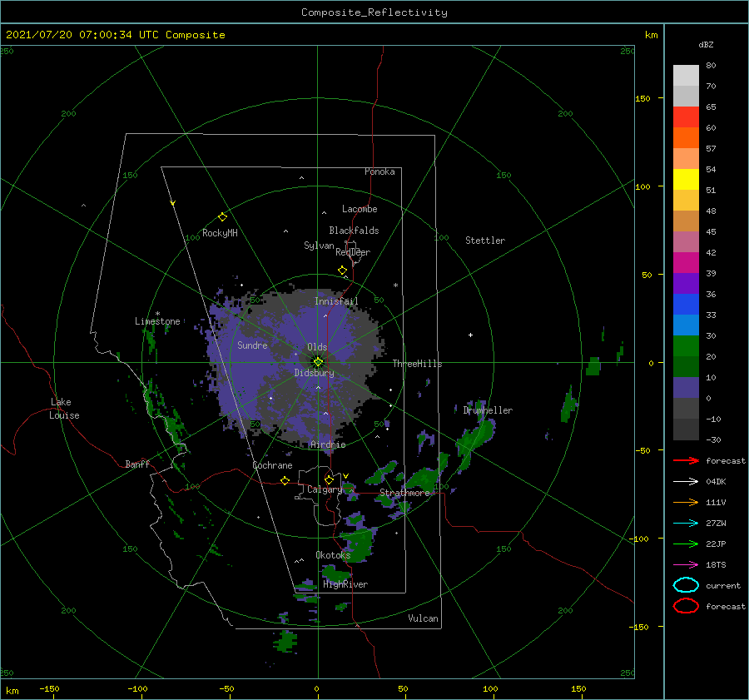This screenshot has height=700, width=749.
Task: Click the Drumheller city label
Action: (x=488, y=410)
